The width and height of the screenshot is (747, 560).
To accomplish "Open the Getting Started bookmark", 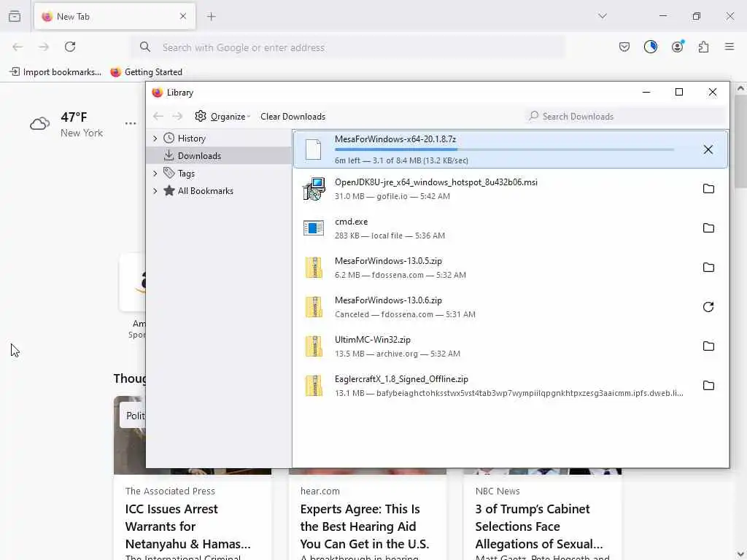I will tap(146, 72).
